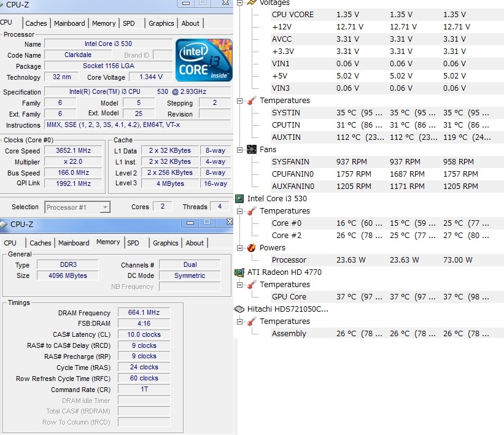Click the Code Name field Clarkdale
This screenshot has height=435, width=504.
pyautogui.click(x=78, y=55)
